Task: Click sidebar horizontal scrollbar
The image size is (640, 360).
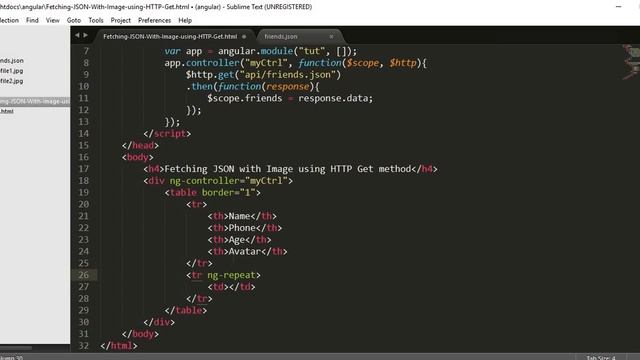Action: click(16, 348)
